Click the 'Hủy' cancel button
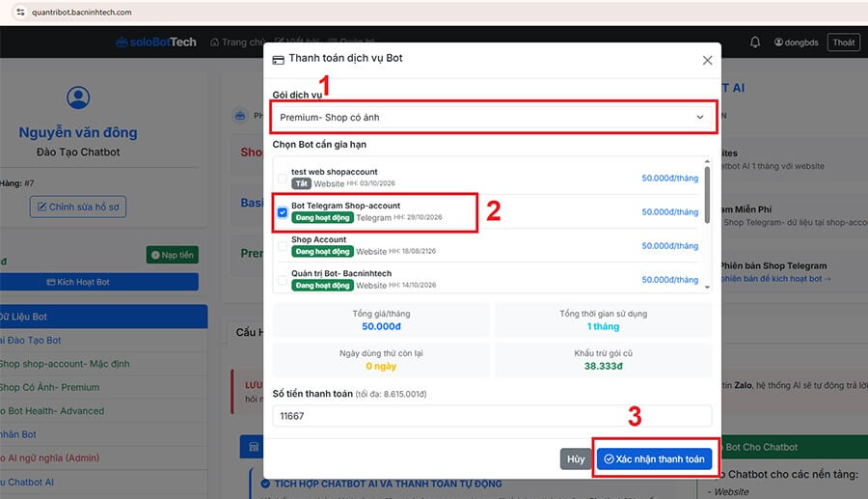Viewport: 868px width, 499px height. click(x=576, y=459)
